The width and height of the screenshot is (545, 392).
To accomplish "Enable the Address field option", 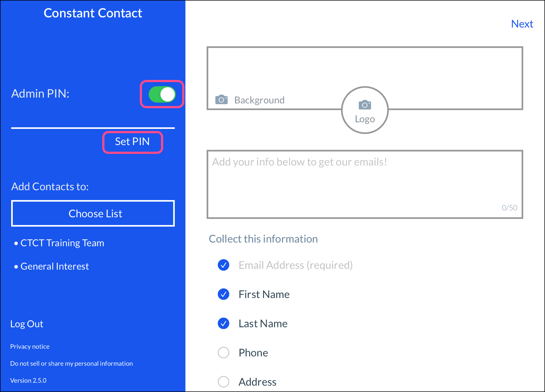I will 224,382.
